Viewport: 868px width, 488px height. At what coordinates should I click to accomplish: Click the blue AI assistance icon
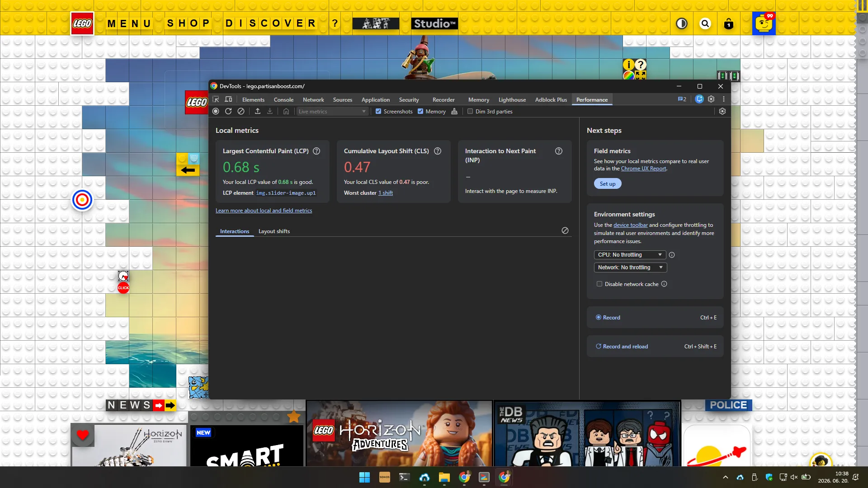(x=699, y=99)
